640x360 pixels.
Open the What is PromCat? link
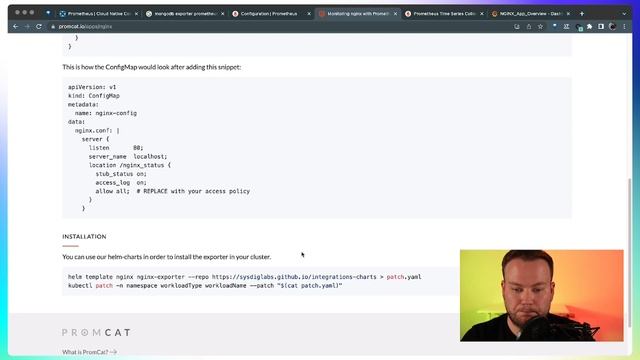(89, 352)
